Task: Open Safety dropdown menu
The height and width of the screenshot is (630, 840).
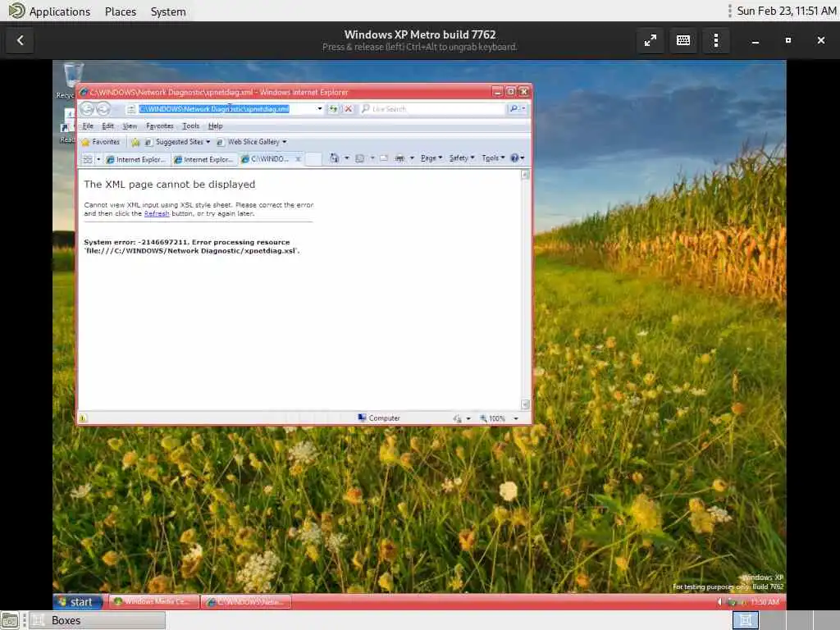Action: (x=462, y=158)
